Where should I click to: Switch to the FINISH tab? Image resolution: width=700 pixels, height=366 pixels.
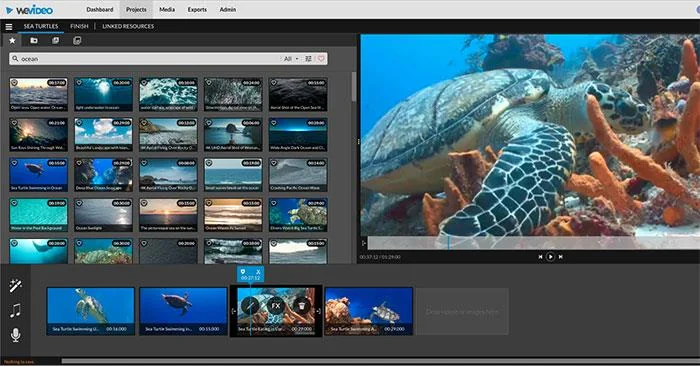point(79,26)
